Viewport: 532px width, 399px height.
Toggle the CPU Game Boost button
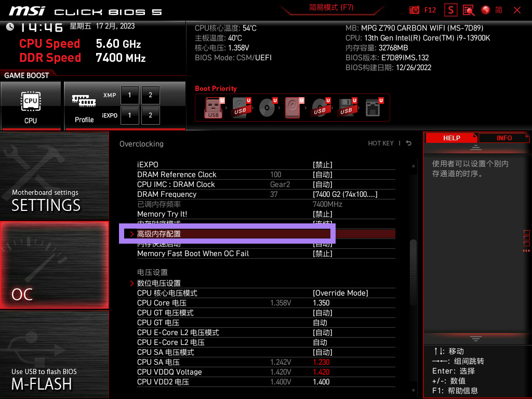tap(31, 105)
